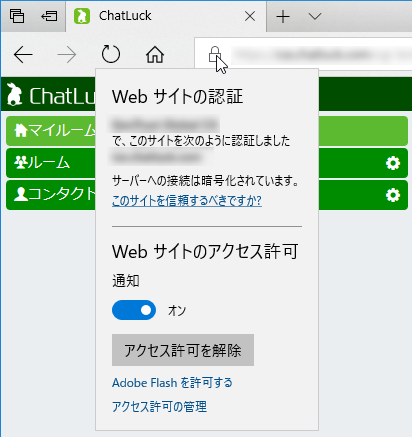Close the ChatLuck tab

250,16
